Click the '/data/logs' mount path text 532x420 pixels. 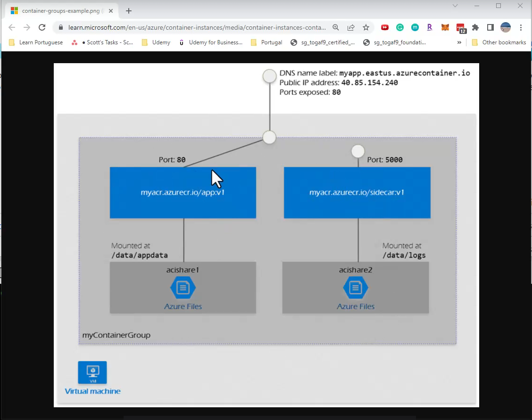tap(404, 255)
